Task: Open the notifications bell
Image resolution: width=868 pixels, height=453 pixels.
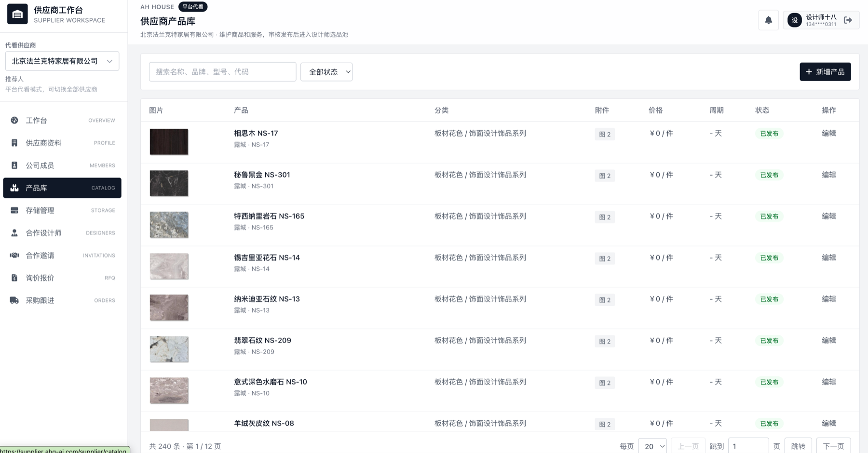Action: [769, 20]
